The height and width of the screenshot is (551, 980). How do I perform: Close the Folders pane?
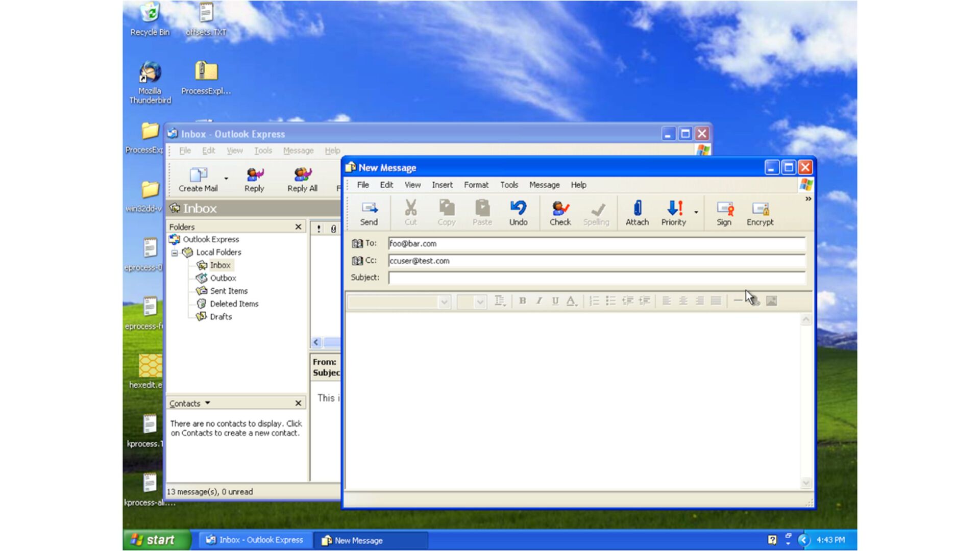pos(299,227)
